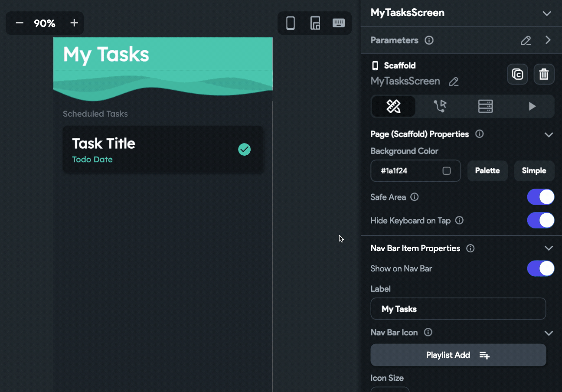Delete the Scaffold with the trash icon
562x392 pixels.
point(544,74)
